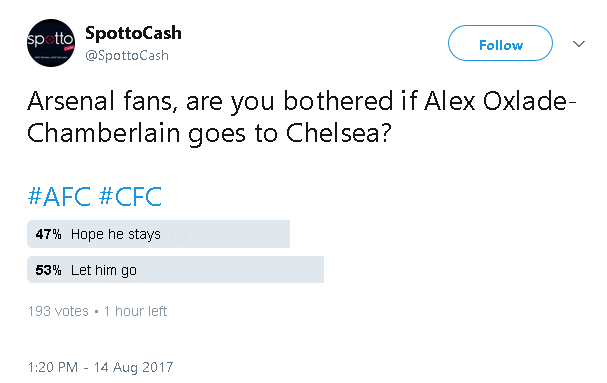Open the 1:20 PM - 14 Aug 2017 timestamp
Viewport: 607px width, 383px height.
100,367
